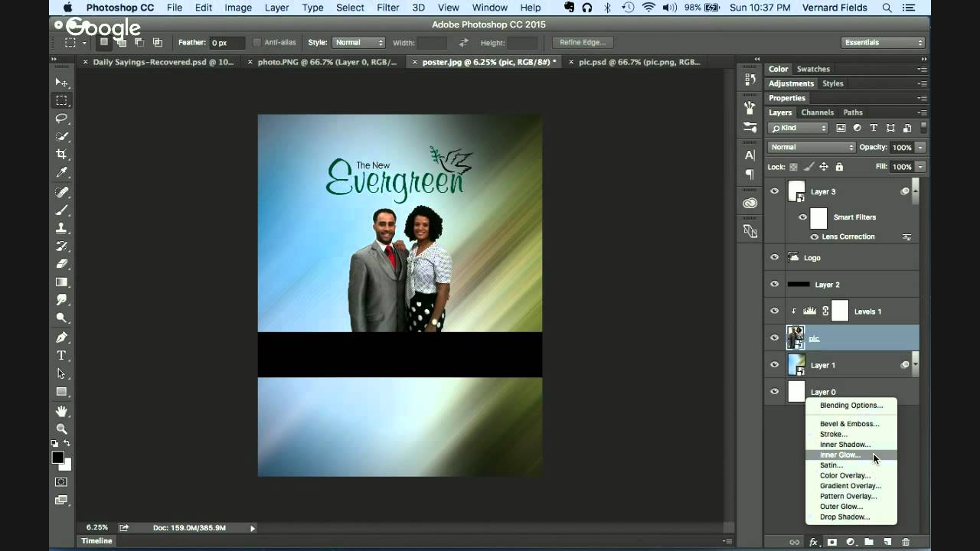Select the Dodge tool
Image resolution: width=980 pixels, height=551 pixels.
click(61, 318)
